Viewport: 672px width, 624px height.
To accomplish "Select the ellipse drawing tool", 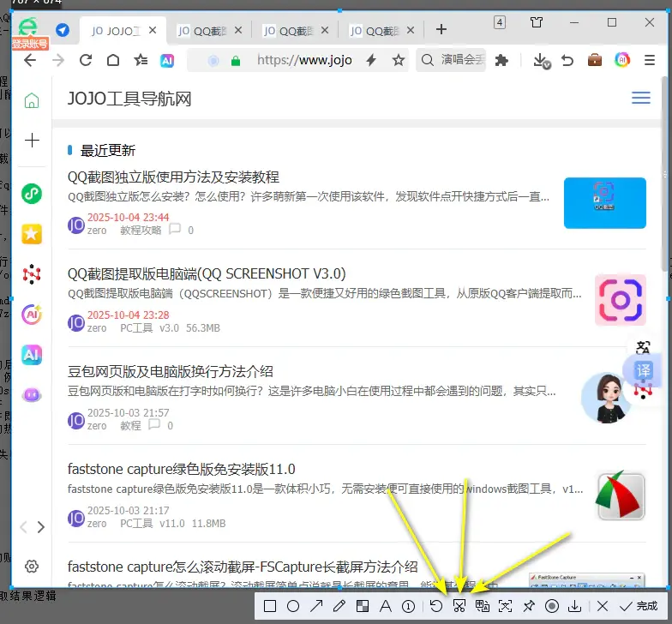I will click(293, 606).
